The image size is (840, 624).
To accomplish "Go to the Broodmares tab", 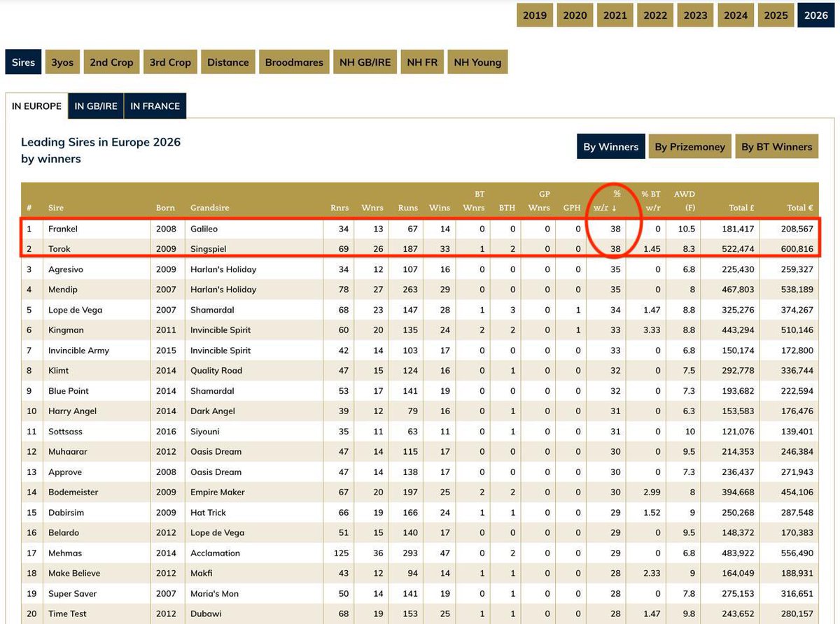I will point(294,62).
